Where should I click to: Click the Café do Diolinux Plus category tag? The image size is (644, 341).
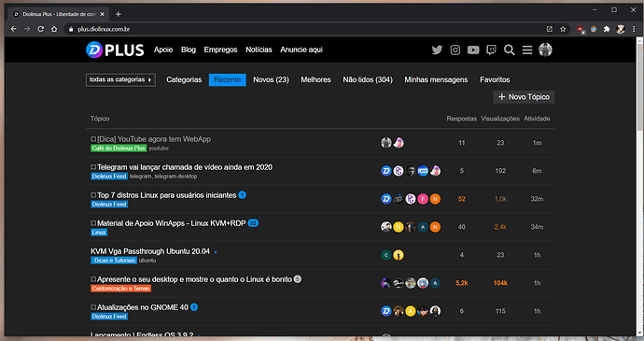[x=119, y=149]
